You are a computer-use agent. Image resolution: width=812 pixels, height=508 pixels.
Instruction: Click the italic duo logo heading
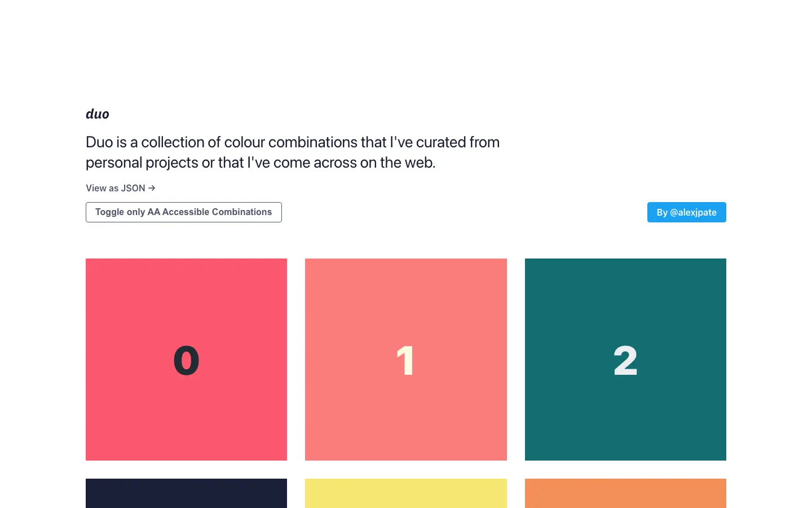[x=98, y=114]
